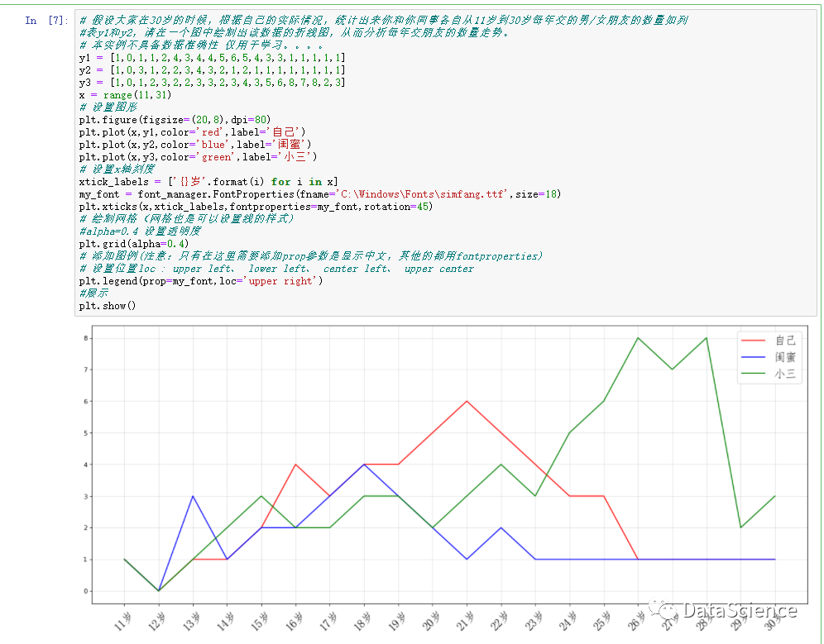Click the x-axis tick label 13岁
This screenshot has height=644, width=824.
191,621
